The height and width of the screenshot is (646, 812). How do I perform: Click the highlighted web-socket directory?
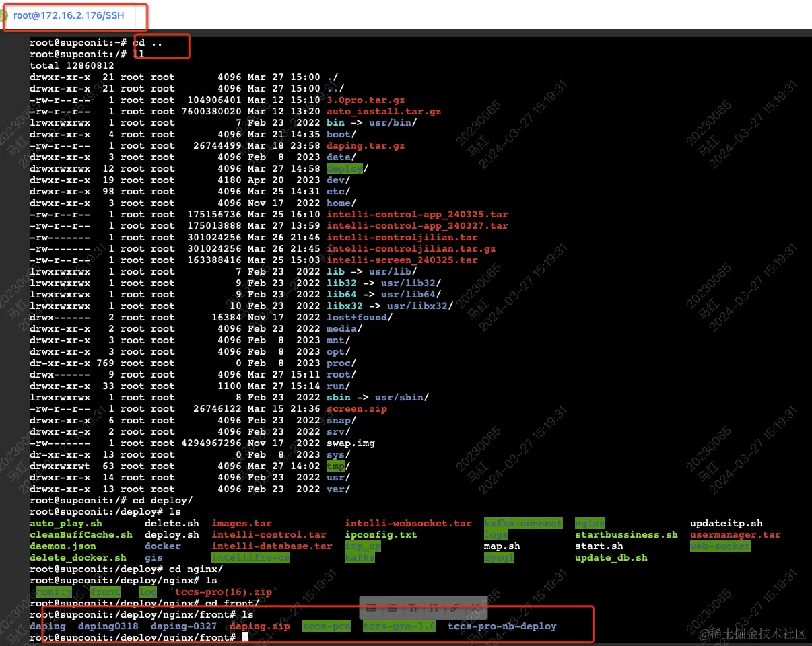(720, 546)
